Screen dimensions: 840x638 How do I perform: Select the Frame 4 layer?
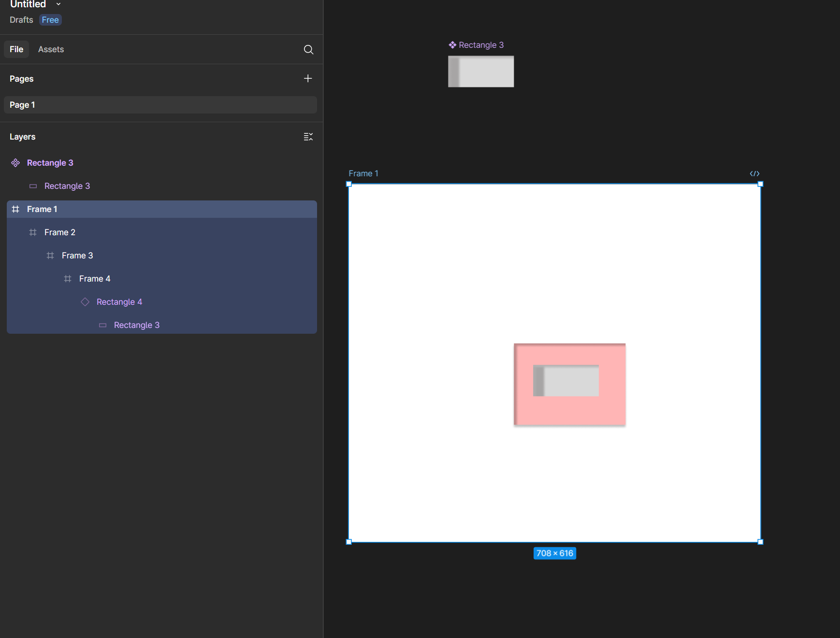(162, 279)
